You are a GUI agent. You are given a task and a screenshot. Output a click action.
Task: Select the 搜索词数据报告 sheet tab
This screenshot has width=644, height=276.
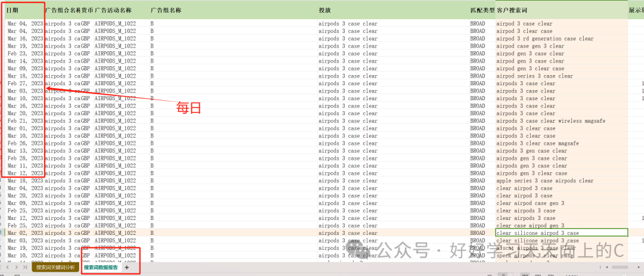tap(101, 268)
